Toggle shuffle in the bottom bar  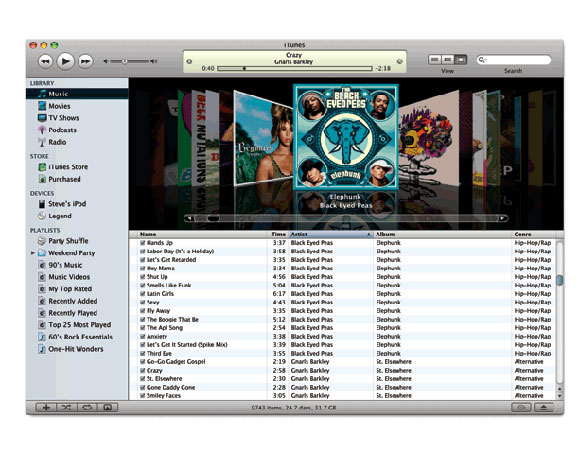(x=67, y=407)
